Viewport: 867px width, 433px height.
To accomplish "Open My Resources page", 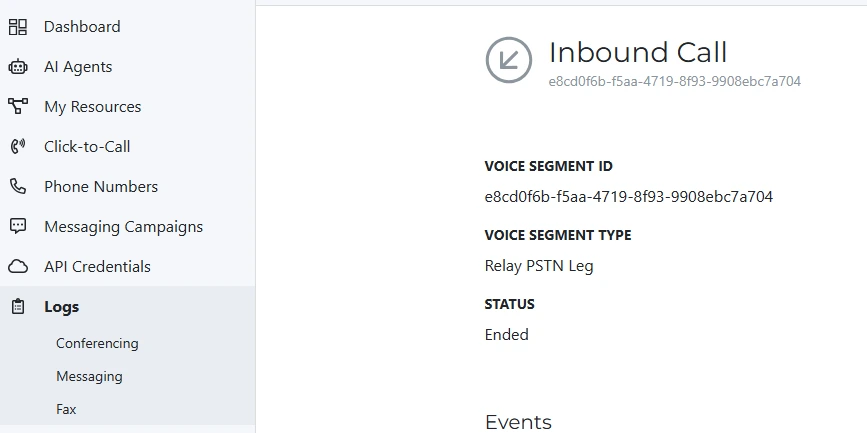I will (x=93, y=107).
